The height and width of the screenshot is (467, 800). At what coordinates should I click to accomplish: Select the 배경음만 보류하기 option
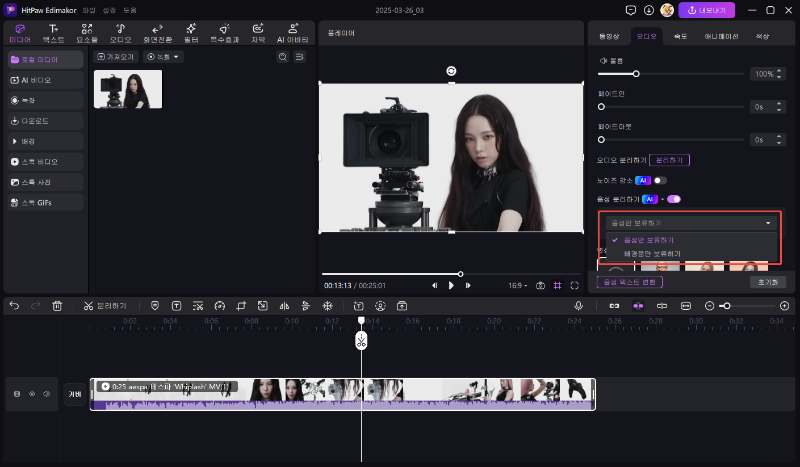652,253
